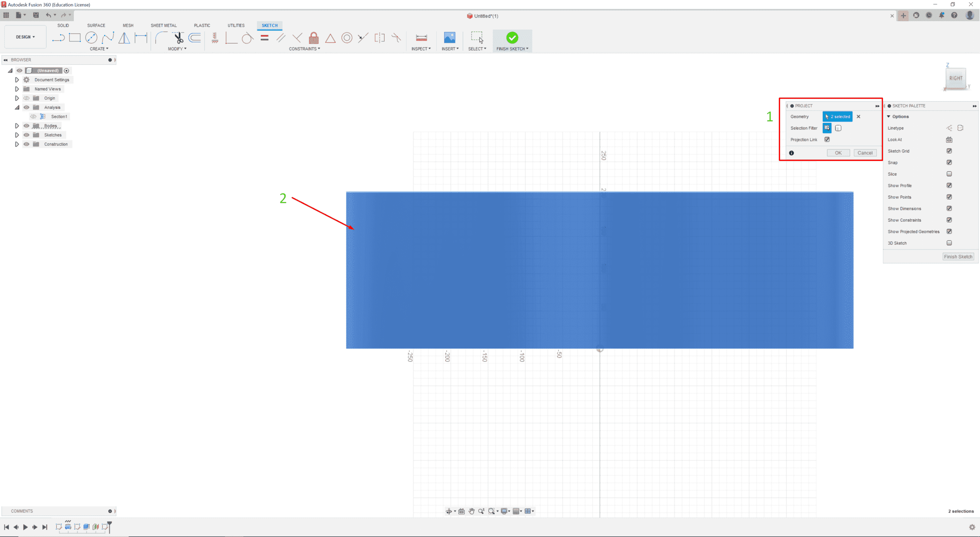Select the 2-Point Rectangle tool

[75, 38]
